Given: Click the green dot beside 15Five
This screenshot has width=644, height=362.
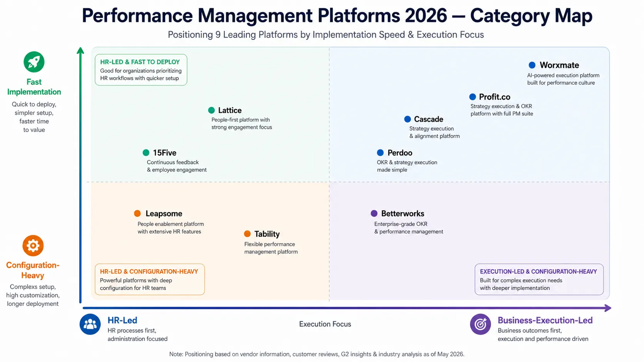Looking at the screenshot, I should (146, 153).
